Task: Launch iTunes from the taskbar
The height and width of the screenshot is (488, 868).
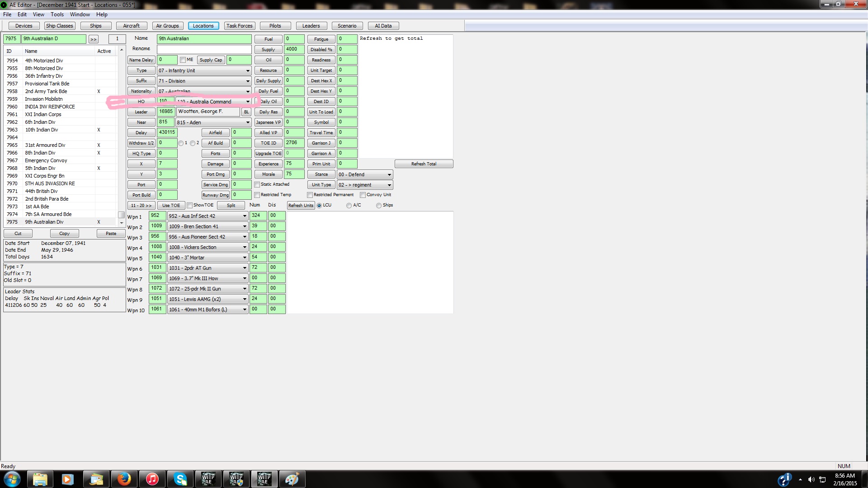Action: point(152,479)
